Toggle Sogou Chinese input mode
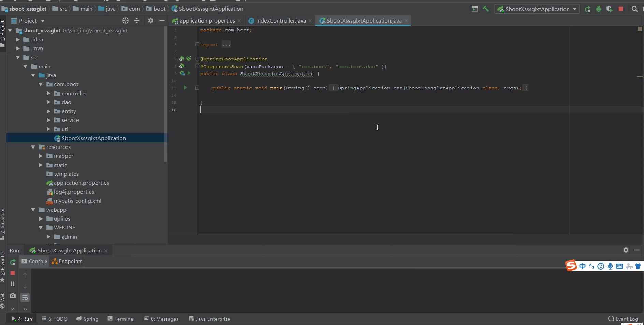Viewport: 644px width, 325px height. pos(582,266)
